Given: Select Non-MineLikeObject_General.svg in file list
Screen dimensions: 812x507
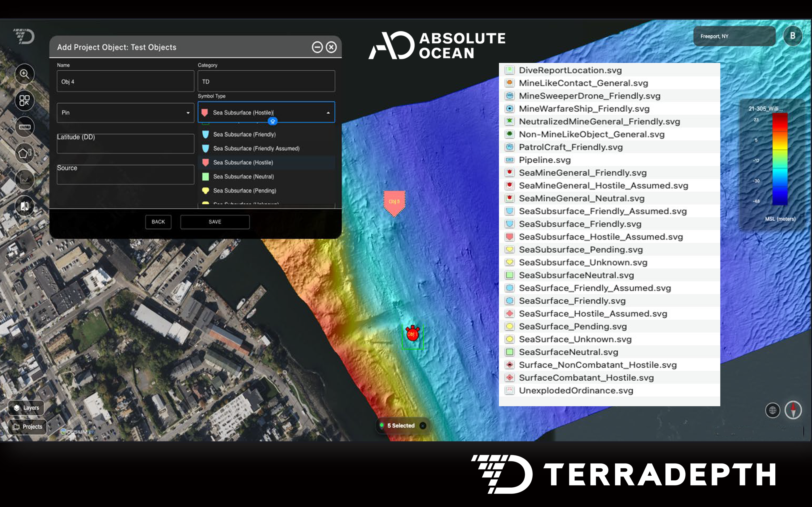Looking at the screenshot, I should [x=610, y=135].
